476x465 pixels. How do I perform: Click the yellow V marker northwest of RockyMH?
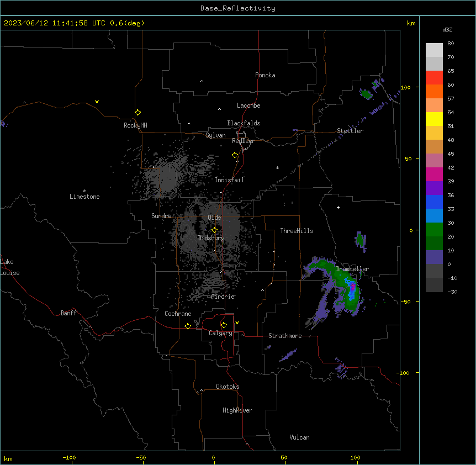pos(97,102)
